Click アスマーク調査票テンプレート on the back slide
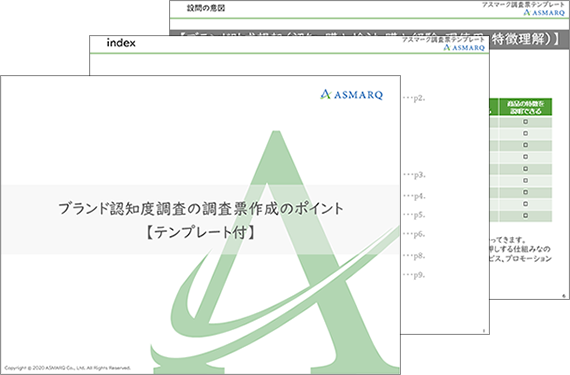This screenshot has height=375, width=570. tap(523, 4)
